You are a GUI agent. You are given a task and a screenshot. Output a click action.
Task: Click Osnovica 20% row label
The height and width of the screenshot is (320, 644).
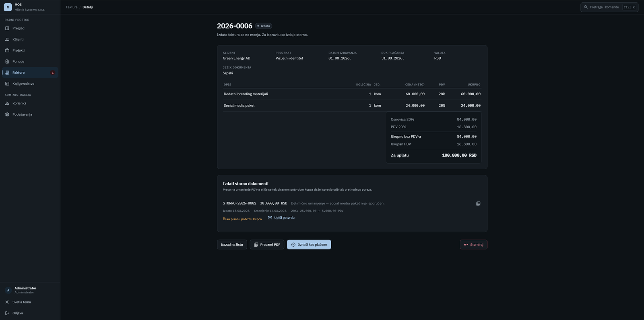(x=402, y=120)
